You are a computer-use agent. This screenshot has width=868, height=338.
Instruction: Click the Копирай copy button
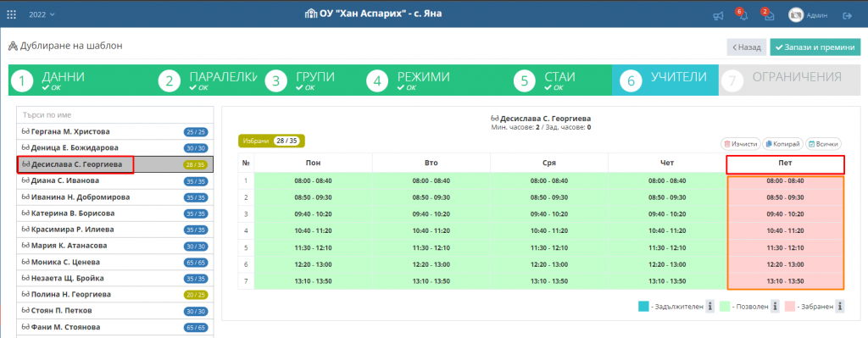[x=782, y=144]
